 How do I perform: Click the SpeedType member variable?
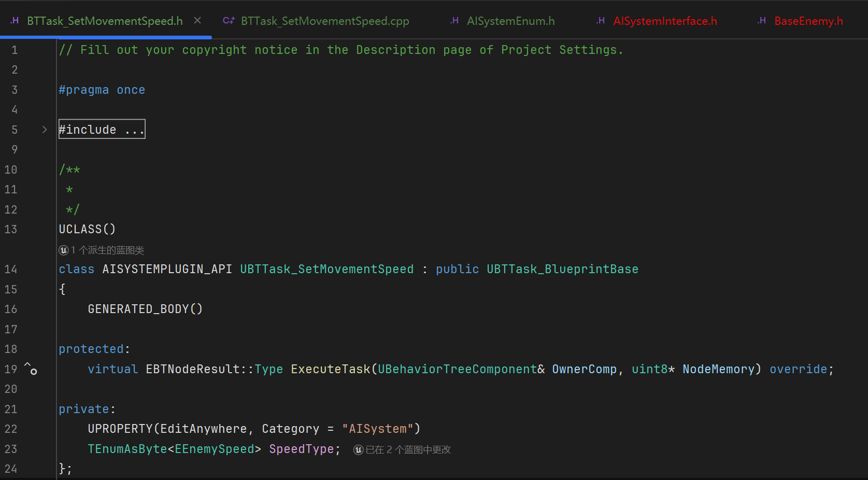tap(301, 449)
